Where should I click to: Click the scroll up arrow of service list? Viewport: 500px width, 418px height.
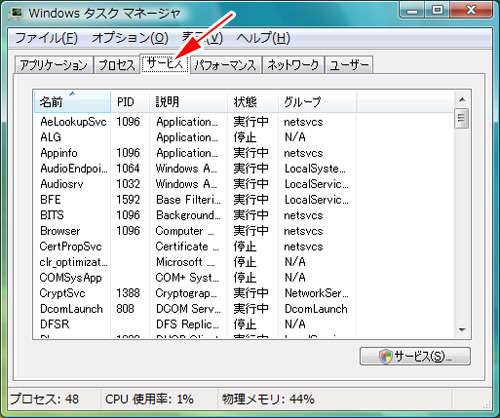click(x=462, y=99)
